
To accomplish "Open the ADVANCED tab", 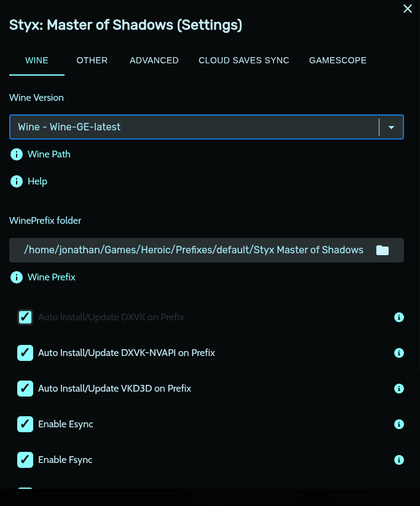I will (154, 60).
